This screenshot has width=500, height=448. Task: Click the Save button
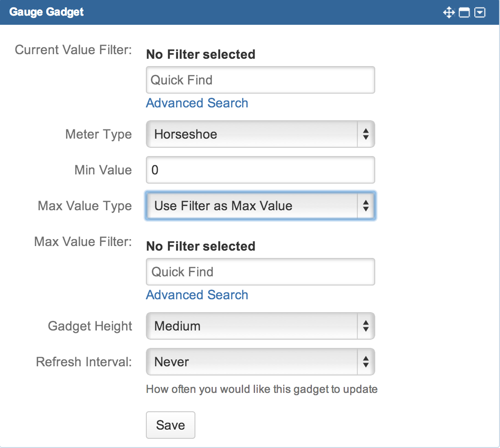point(170,425)
